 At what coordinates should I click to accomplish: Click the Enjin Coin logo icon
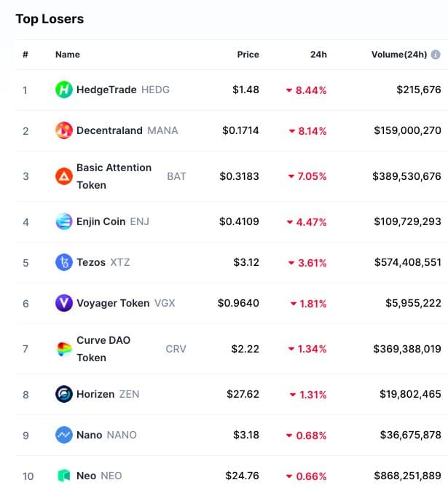tap(64, 221)
